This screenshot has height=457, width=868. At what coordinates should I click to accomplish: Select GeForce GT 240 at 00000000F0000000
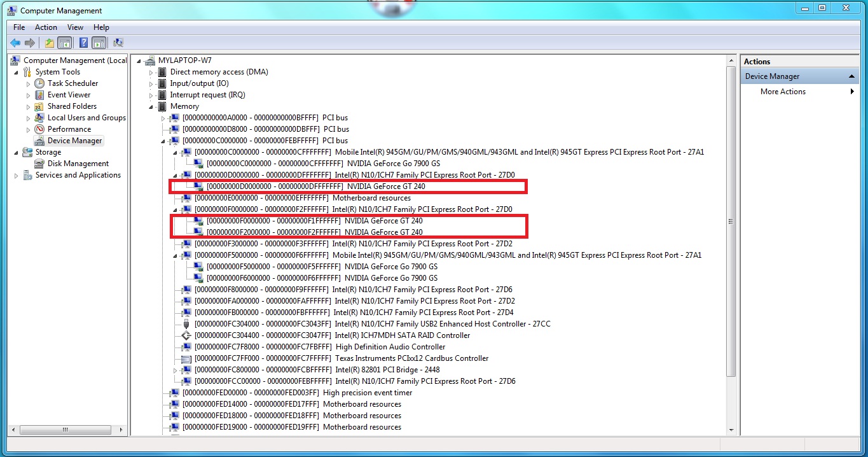click(x=314, y=221)
